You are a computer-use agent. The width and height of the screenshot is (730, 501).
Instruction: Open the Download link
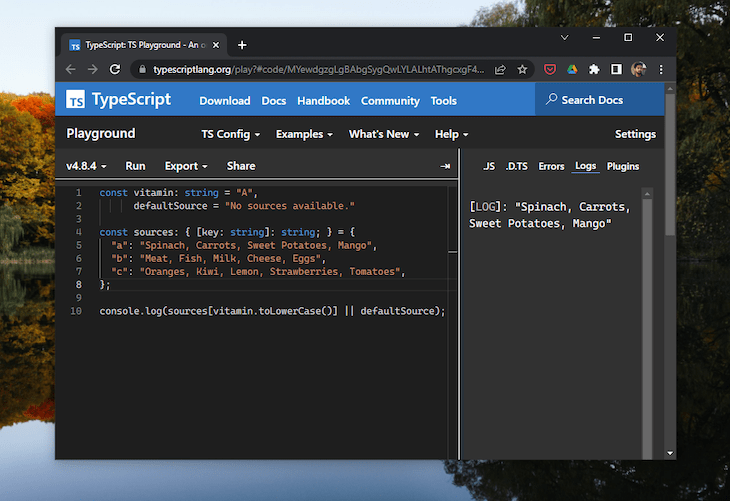coord(225,101)
